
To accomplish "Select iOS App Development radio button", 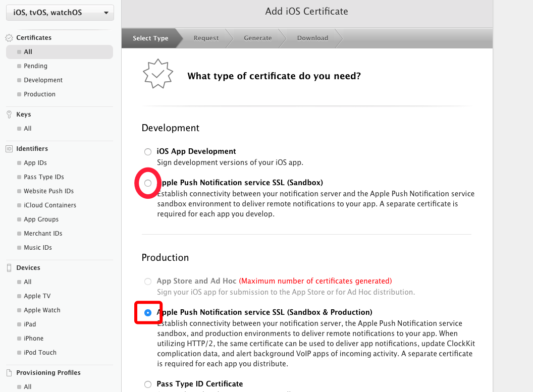I will [x=148, y=152].
